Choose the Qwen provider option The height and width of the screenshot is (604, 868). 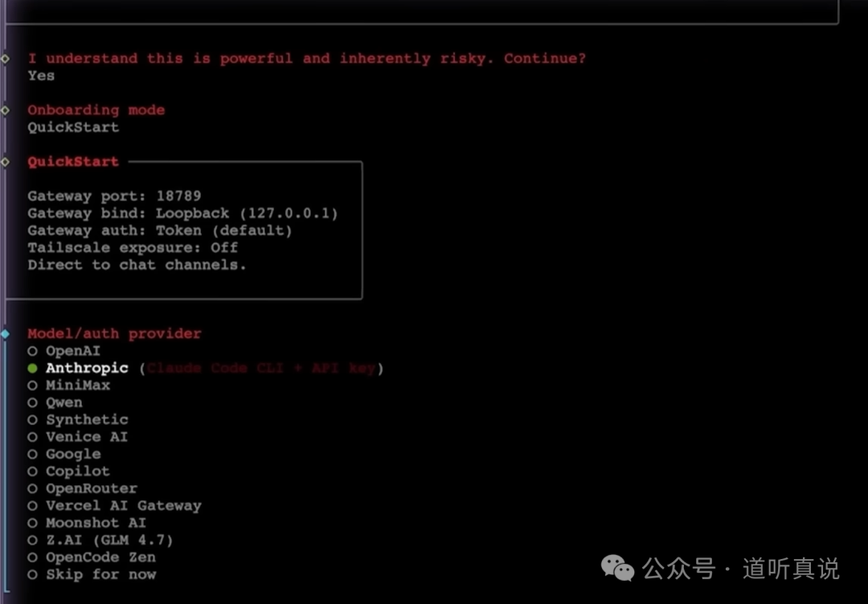[55, 402]
